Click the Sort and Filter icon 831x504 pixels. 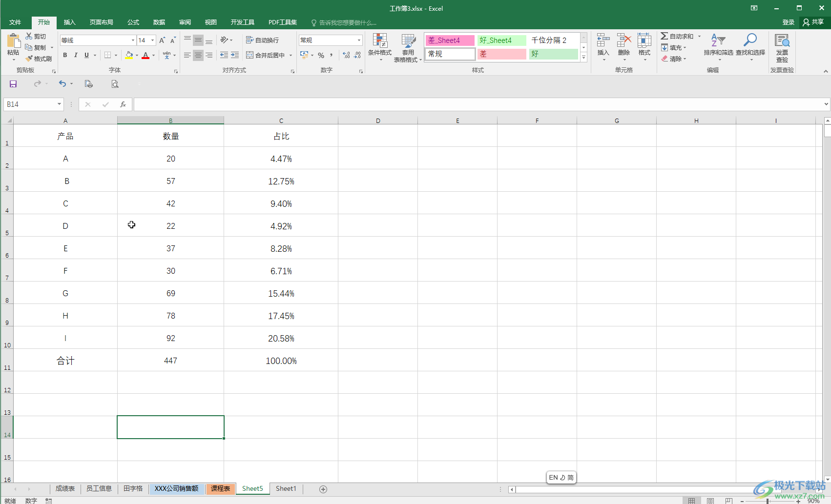click(x=718, y=40)
